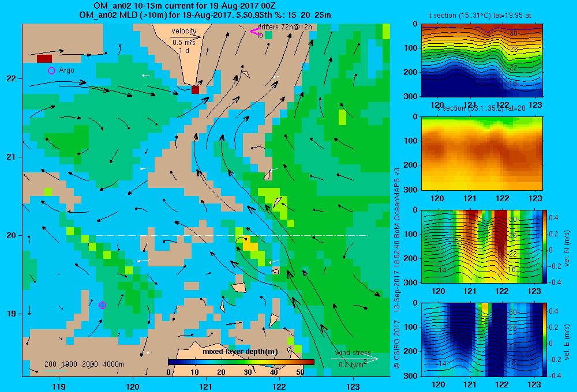Click the northward velocity section plot
This screenshot has height=392, width=577.
tap(482, 246)
